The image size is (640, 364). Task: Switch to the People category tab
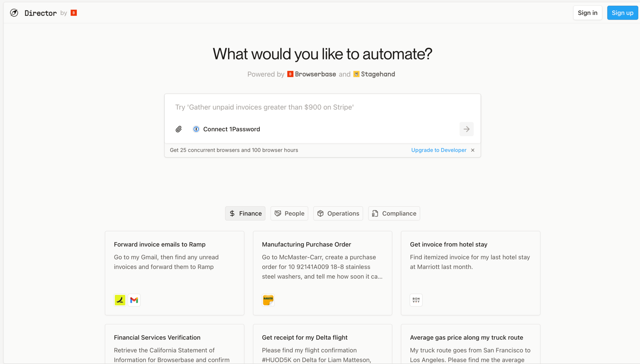click(289, 213)
